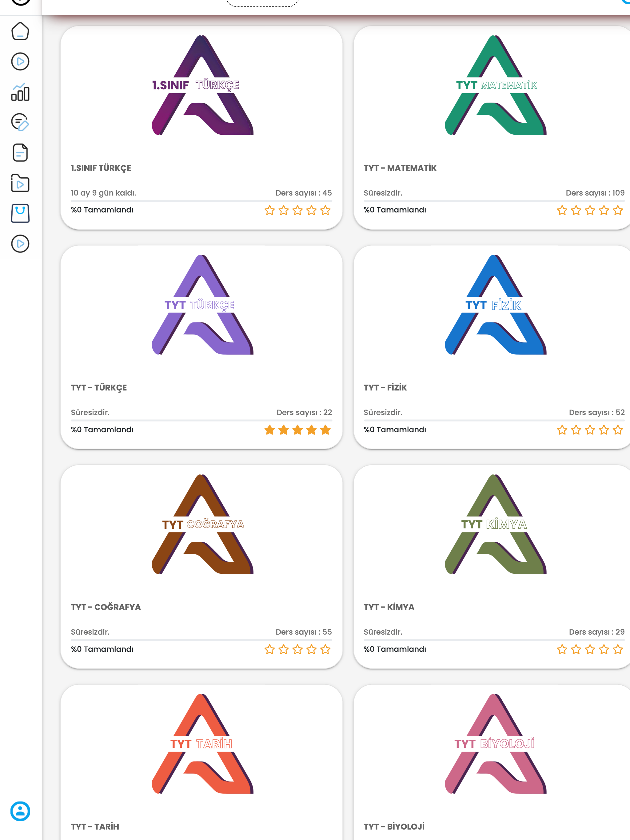This screenshot has height=840, width=630.
Task: Open the bar chart statistics icon
Action: (20, 92)
